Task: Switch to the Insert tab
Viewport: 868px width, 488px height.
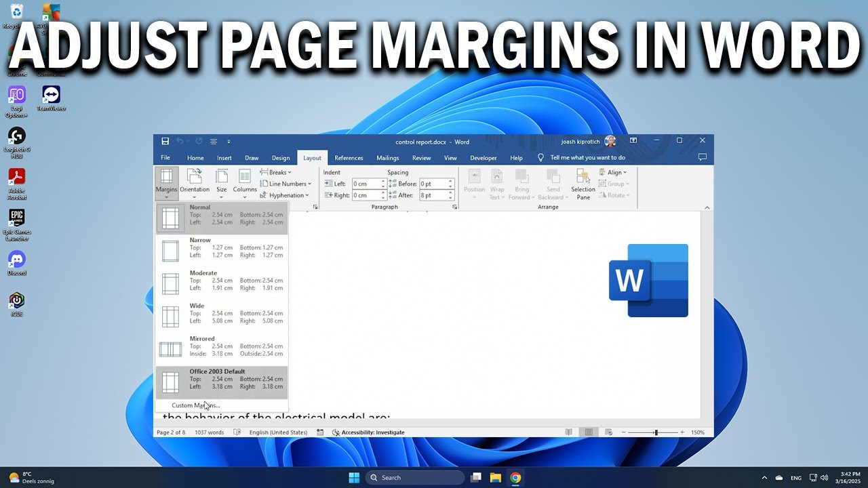Action: pyautogui.click(x=224, y=158)
